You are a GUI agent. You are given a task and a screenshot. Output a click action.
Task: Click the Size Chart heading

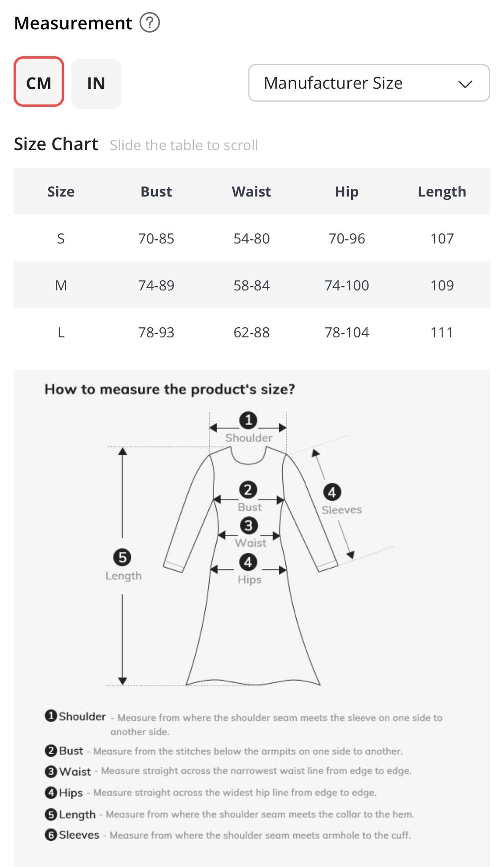56,144
